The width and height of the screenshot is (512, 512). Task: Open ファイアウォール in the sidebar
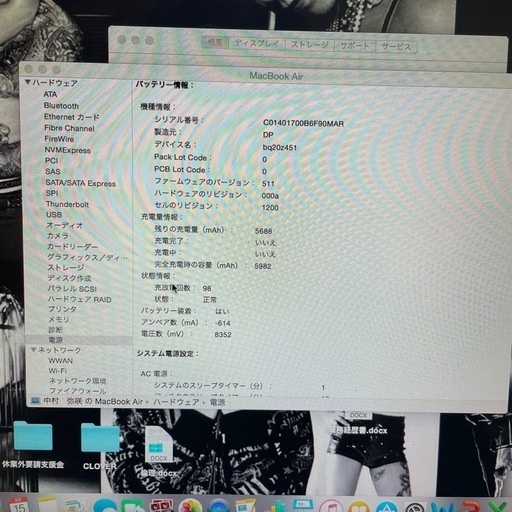click(78, 391)
